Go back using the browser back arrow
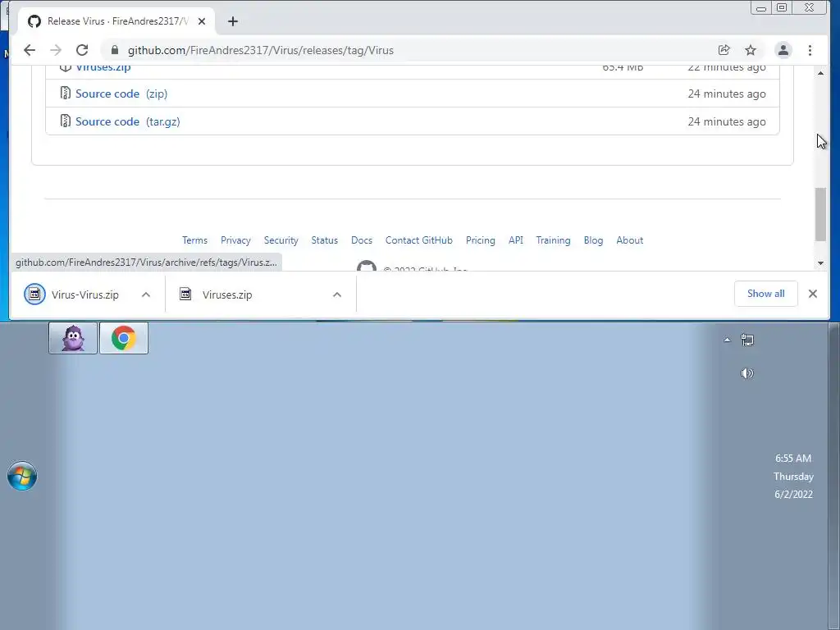Screen dimensions: 840x630 click(30, 50)
